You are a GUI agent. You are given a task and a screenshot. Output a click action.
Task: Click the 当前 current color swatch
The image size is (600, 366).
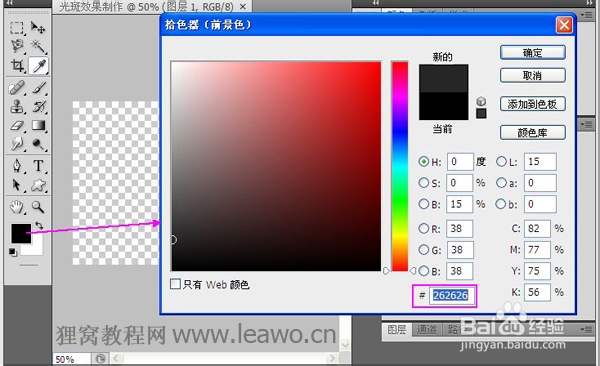pyautogui.click(x=443, y=106)
